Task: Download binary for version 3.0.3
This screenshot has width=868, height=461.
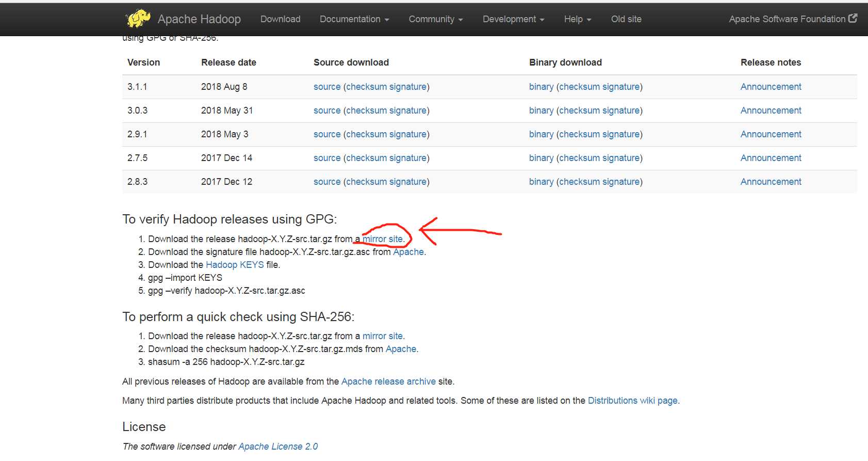Action: coord(541,110)
